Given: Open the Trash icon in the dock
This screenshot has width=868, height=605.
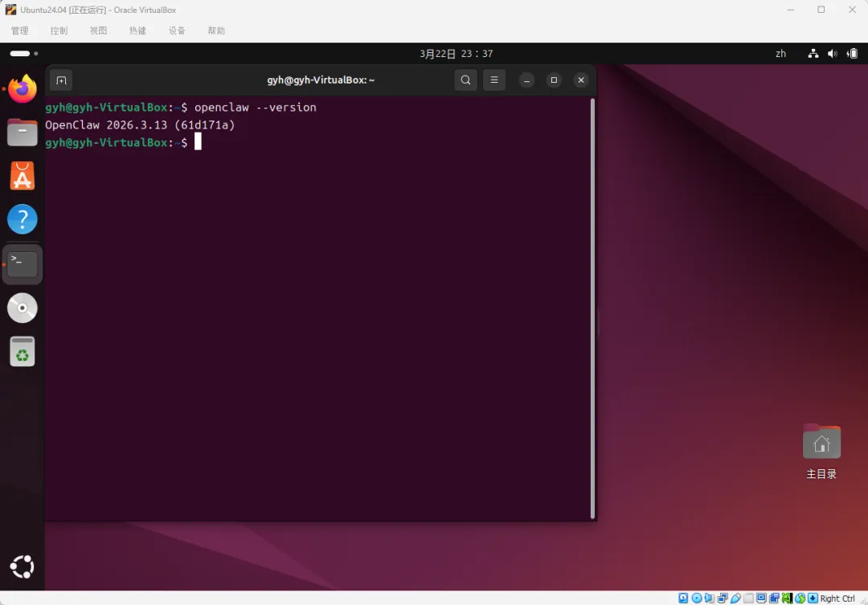Looking at the screenshot, I should (x=23, y=351).
